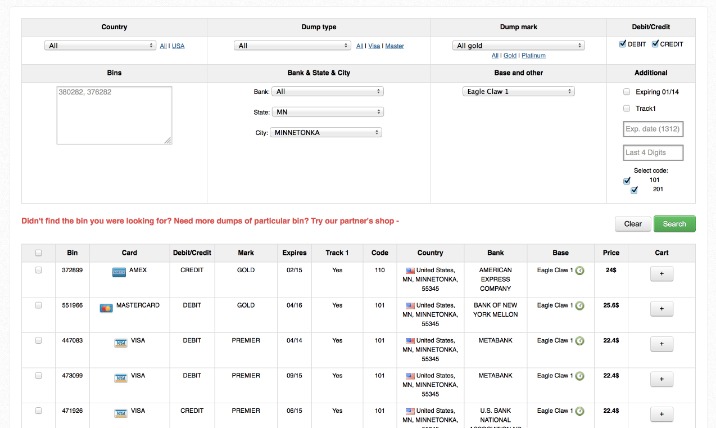716x428 pixels.
Task: Uncheck the DEBIT checkbox
Action: click(x=622, y=44)
